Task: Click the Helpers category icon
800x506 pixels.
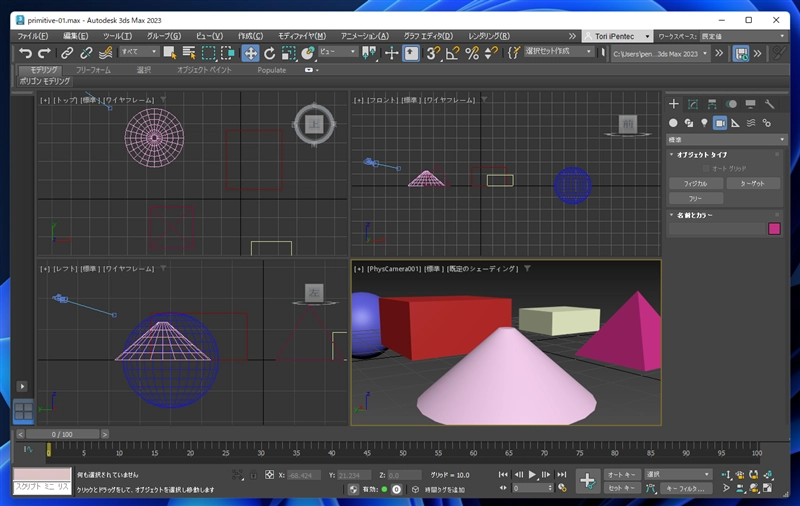Action: (x=735, y=123)
